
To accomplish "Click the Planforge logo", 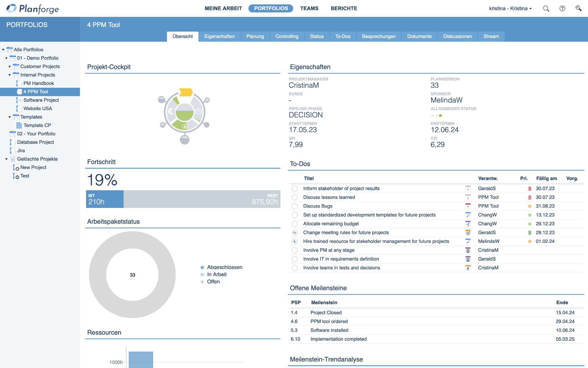I will [32, 9].
